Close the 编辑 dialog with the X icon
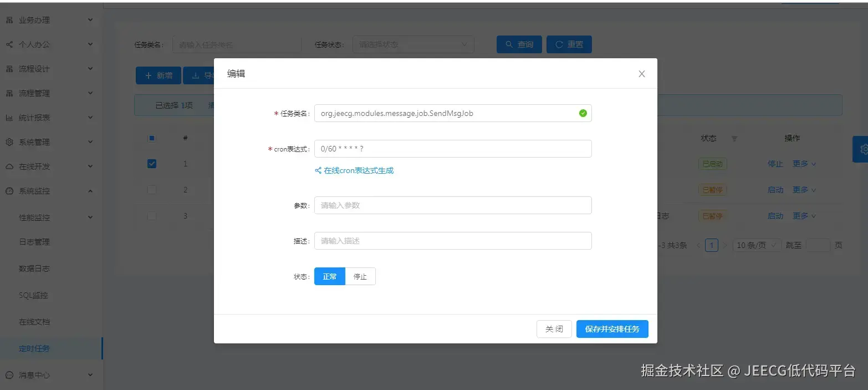Screen dimensions: 868x390 tap(641, 74)
